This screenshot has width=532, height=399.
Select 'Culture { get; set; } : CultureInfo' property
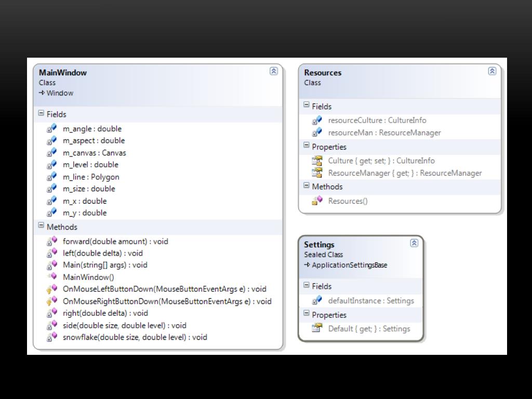tap(381, 161)
